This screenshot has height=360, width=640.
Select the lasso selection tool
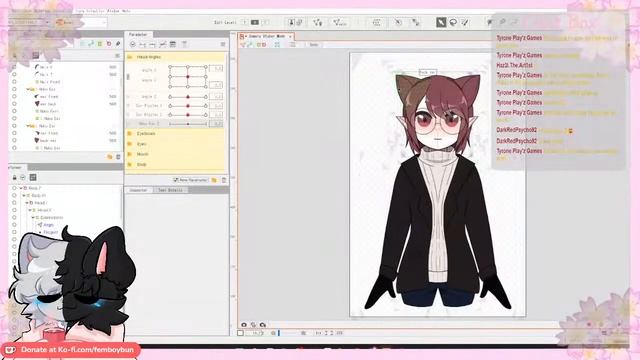(453, 22)
